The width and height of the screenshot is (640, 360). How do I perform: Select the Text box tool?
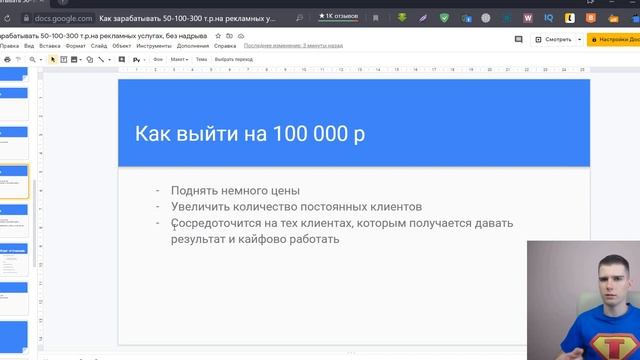[x=64, y=60]
